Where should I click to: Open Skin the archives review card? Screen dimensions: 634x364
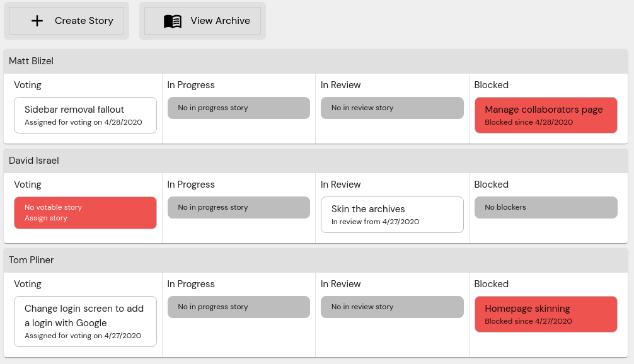click(392, 215)
